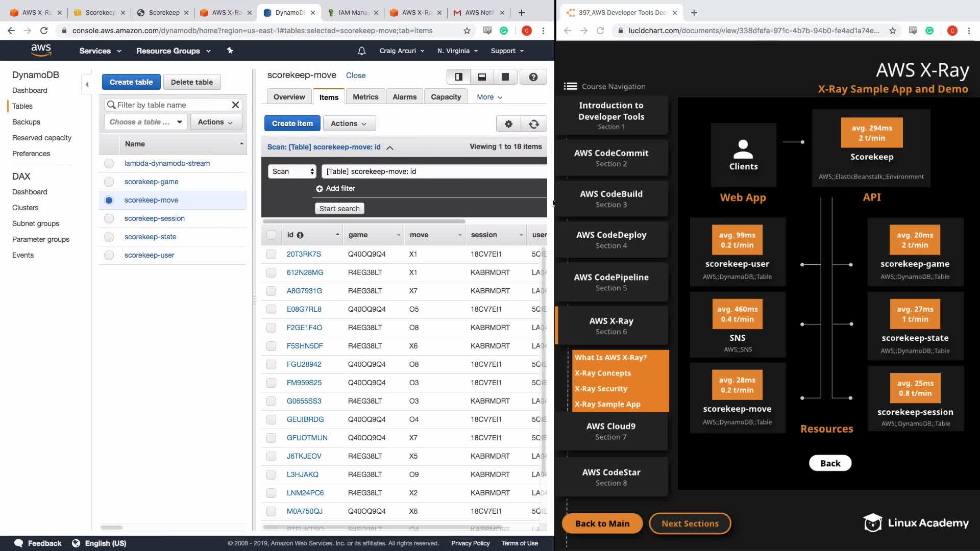Open the Choose a table group dropdown
980x551 pixels.
(145, 122)
